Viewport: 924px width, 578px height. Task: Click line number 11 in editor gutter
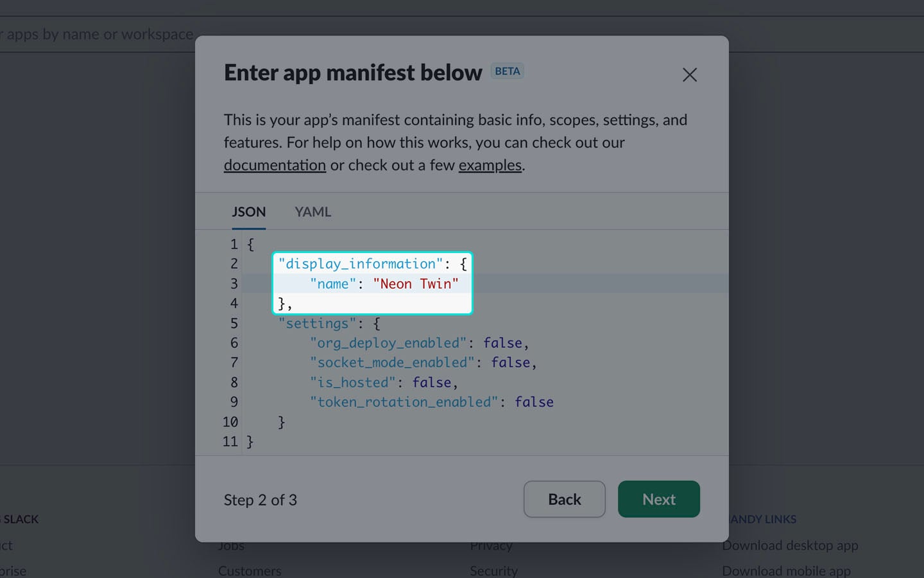[230, 442]
